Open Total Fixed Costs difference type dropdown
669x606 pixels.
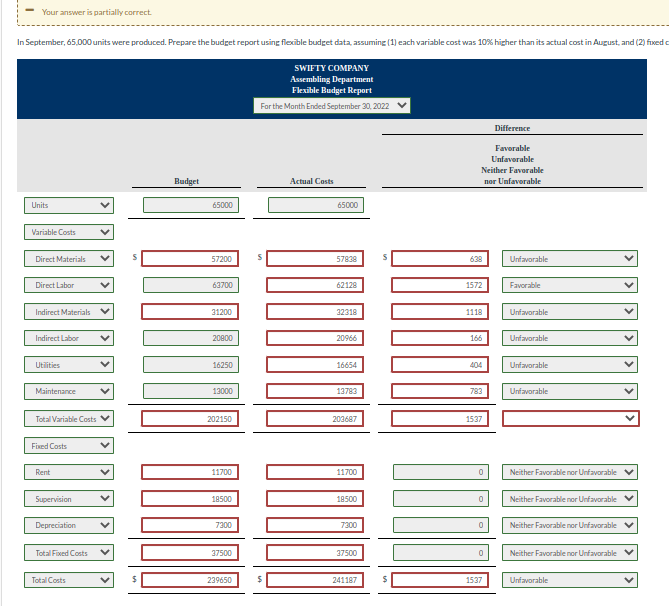pyautogui.click(x=570, y=553)
